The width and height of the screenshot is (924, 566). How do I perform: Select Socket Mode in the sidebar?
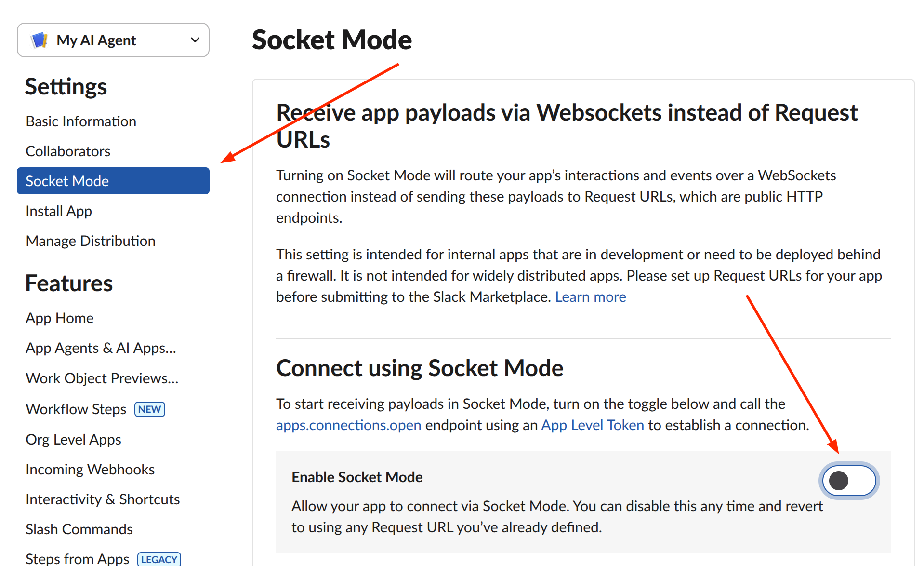pos(67,181)
